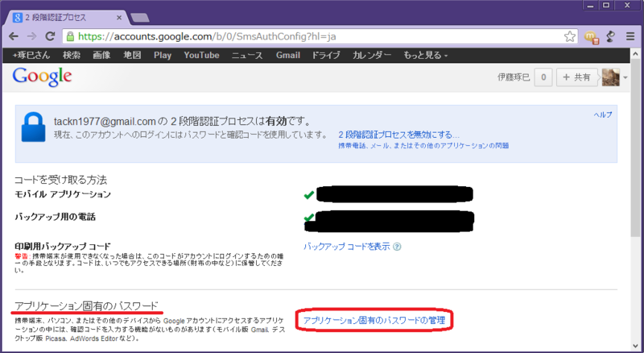Click the モバイル アプリケーション label
Screen dimensions: 644x353
[x=63, y=194]
